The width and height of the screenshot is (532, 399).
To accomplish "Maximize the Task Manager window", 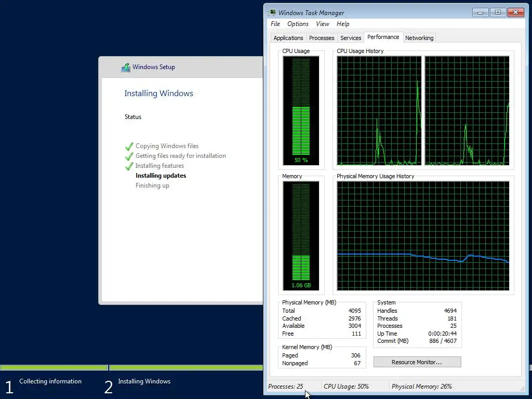I will point(498,12).
